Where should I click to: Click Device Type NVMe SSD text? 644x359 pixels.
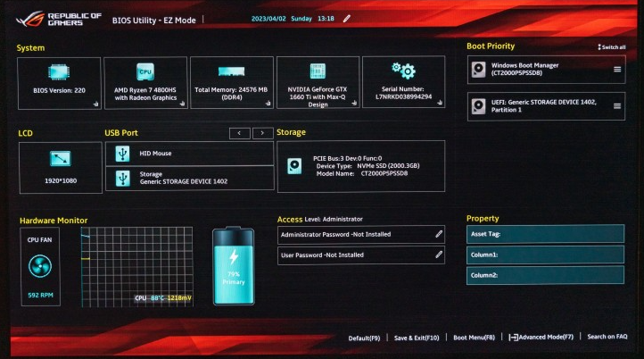(x=367, y=166)
